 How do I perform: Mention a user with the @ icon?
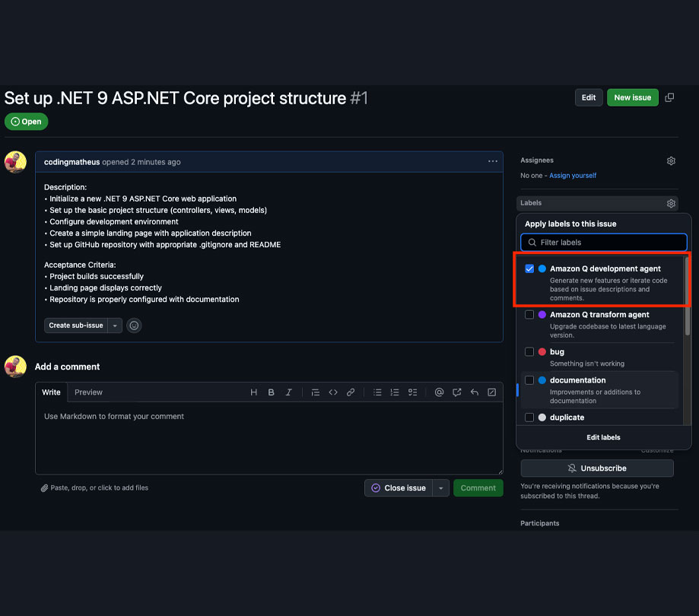pos(439,392)
